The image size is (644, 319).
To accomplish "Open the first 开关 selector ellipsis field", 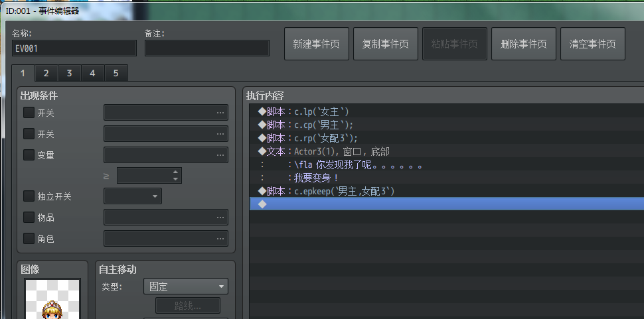I will tap(166, 113).
